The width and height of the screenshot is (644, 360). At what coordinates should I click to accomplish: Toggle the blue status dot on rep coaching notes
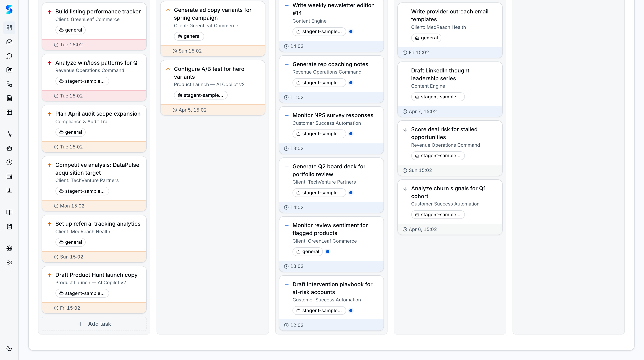pyautogui.click(x=351, y=83)
